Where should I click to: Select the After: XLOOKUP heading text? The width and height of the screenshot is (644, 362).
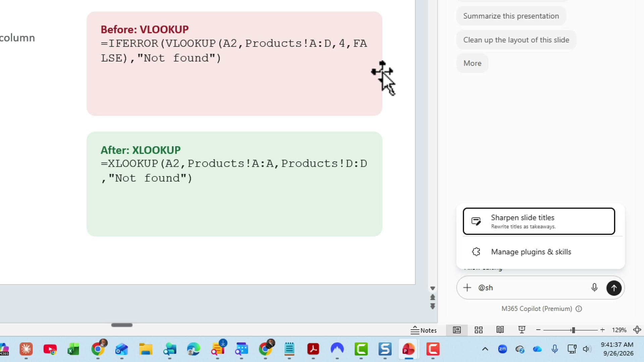tap(141, 150)
